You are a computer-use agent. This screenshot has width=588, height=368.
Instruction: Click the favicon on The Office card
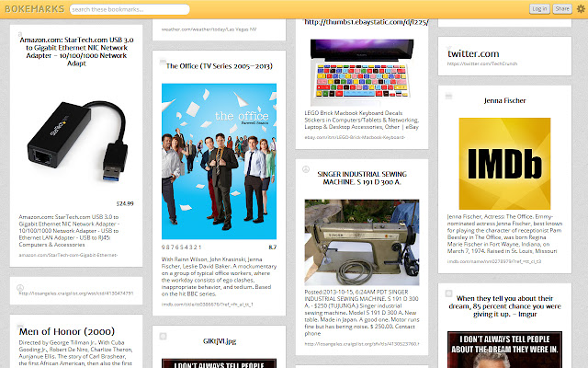click(163, 62)
